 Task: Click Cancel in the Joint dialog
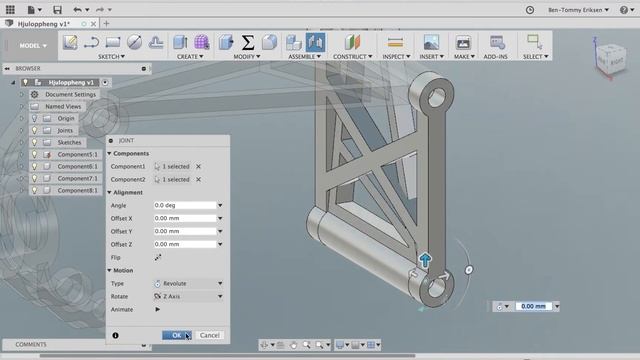click(x=209, y=335)
